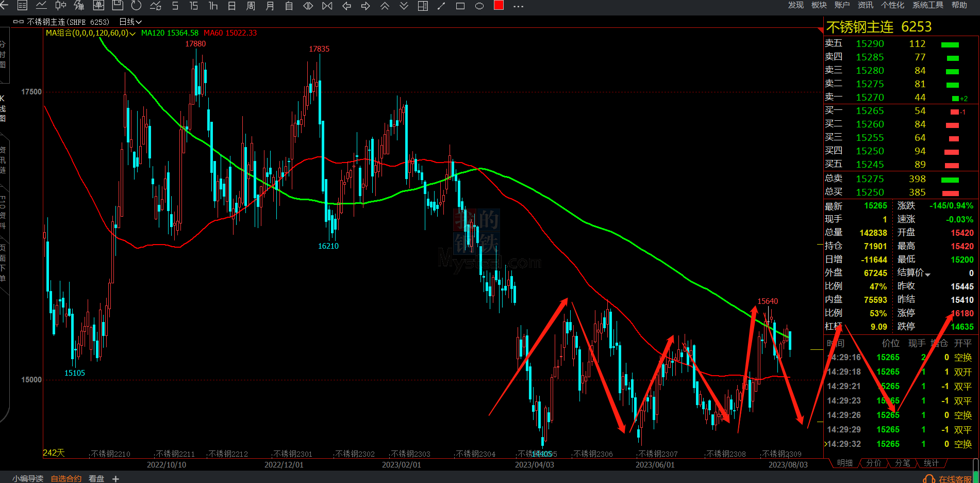980x483 pixels.
Task: Click the split-panel layout icon
Action: point(423,6)
